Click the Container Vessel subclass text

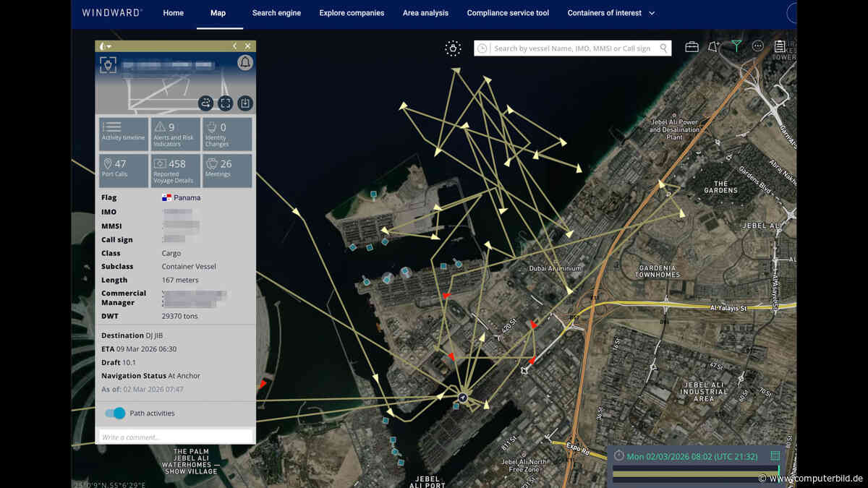tap(189, 266)
